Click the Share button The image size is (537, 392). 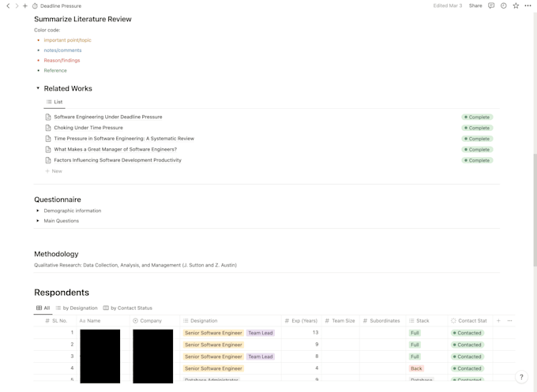point(475,6)
